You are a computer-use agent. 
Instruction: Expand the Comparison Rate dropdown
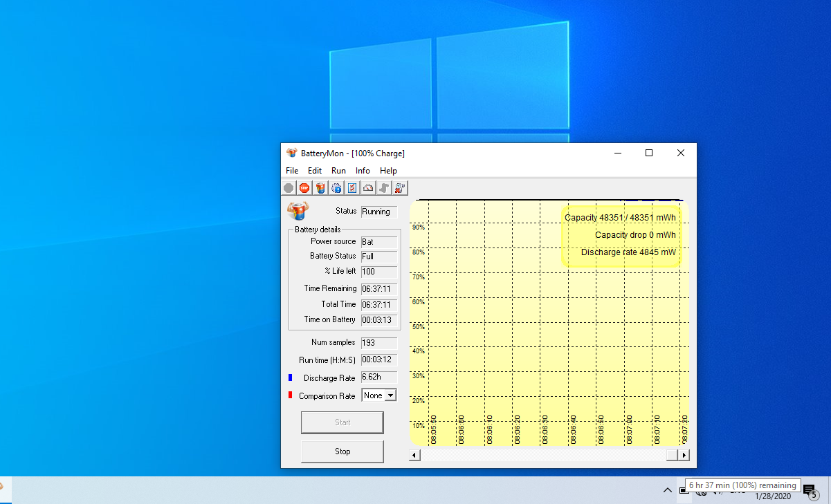[x=390, y=395]
